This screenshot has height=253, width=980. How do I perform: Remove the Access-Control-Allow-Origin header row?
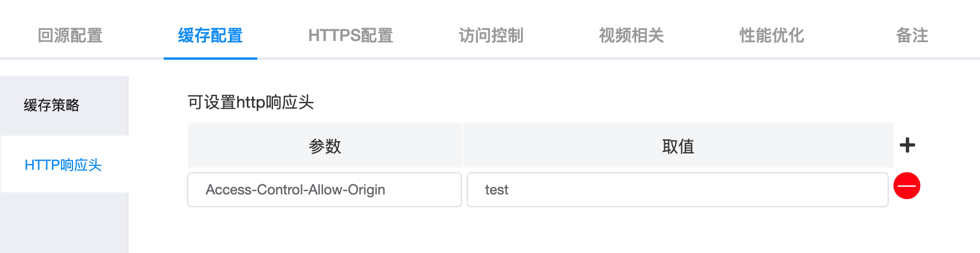coord(907,186)
